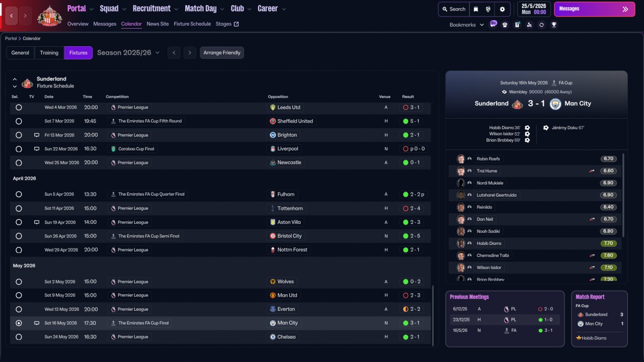
Task: Open settings gear icon
Action: click(x=502, y=9)
